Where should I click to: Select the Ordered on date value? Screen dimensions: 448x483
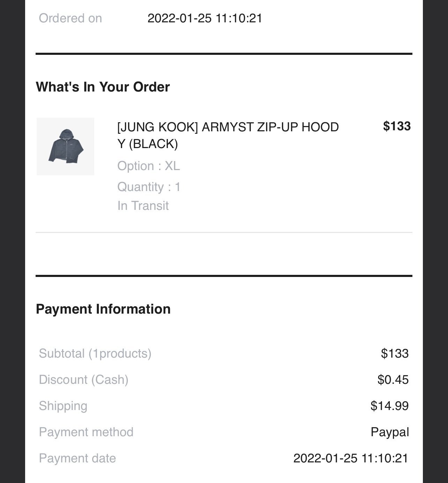point(205,18)
